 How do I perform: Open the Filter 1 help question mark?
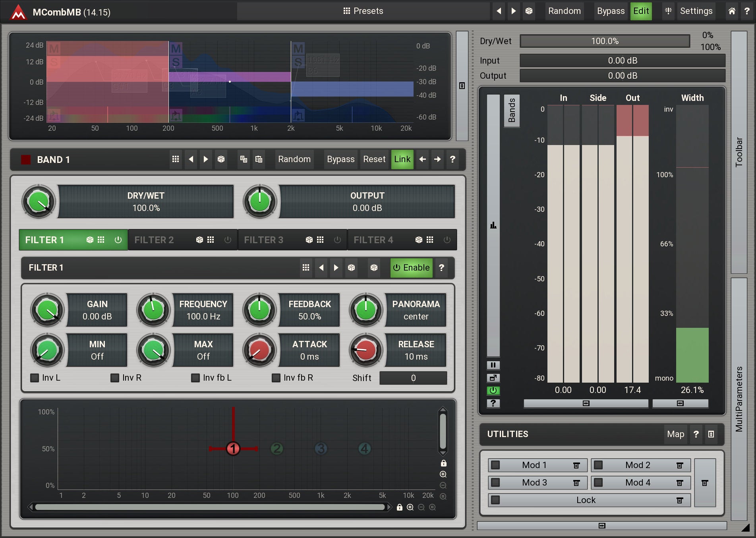click(441, 268)
